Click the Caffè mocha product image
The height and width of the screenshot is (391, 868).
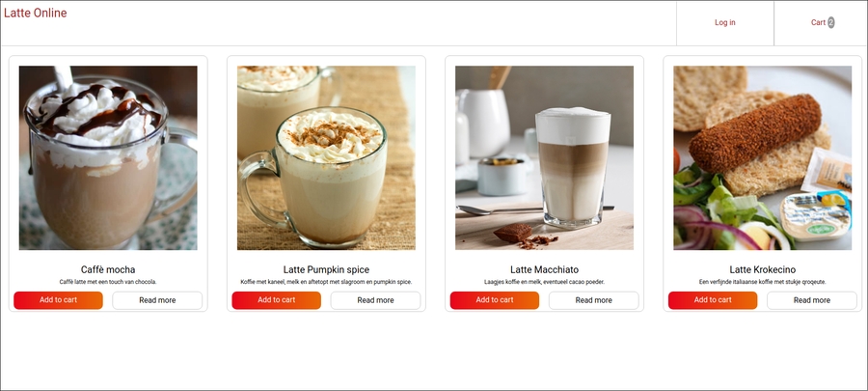[108, 157]
